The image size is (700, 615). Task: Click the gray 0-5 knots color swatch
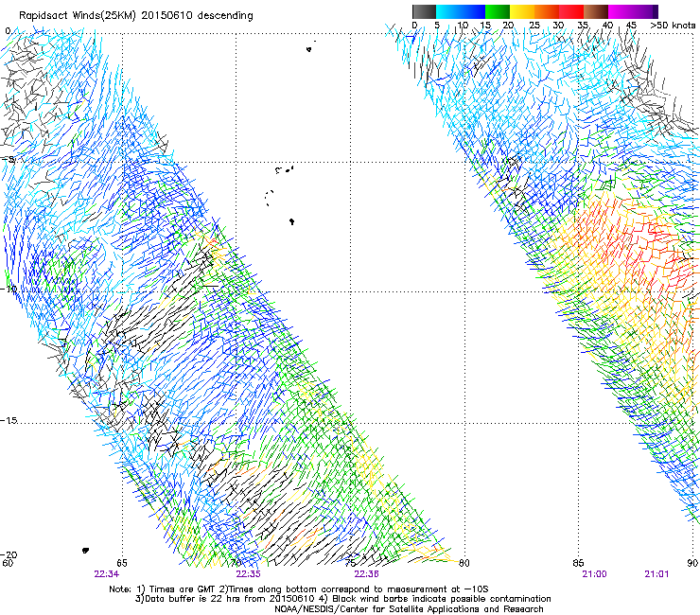pyautogui.click(x=424, y=11)
